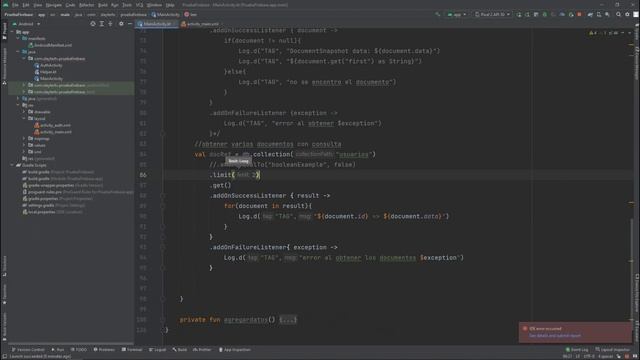Open IDE settings gear in top toolbar
640x360 pixels.
pyautogui.click(x=627, y=14)
